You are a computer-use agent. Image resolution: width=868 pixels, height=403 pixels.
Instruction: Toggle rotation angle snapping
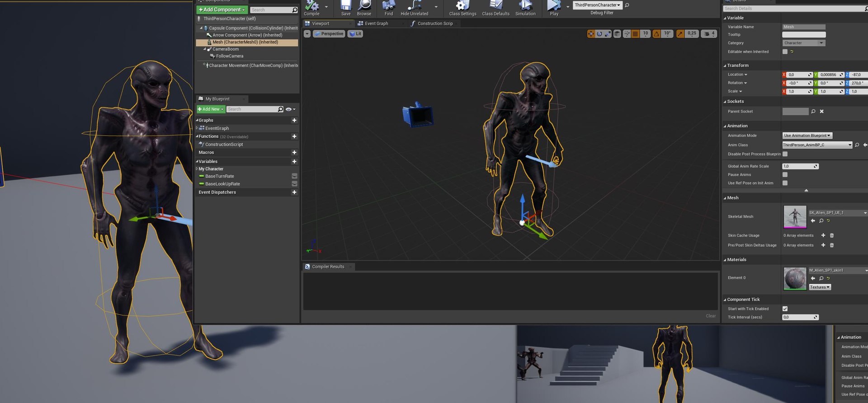click(656, 34)
